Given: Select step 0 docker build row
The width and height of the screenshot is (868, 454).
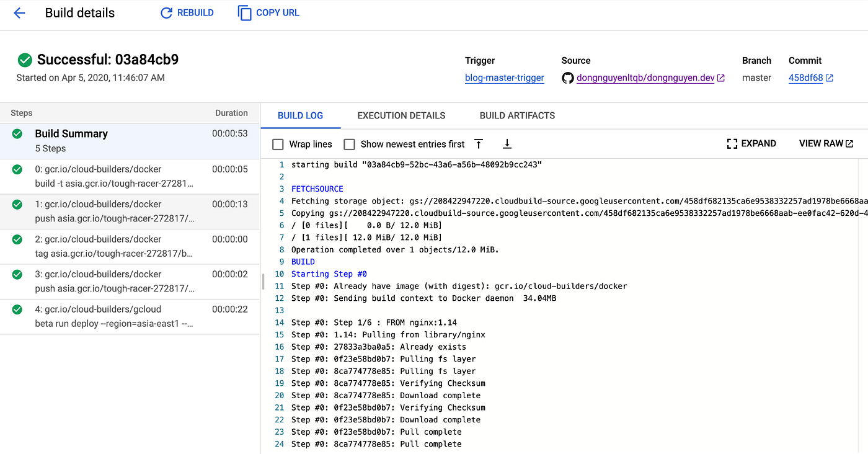Looking at the screenshot, I should [x=130, y=177].
